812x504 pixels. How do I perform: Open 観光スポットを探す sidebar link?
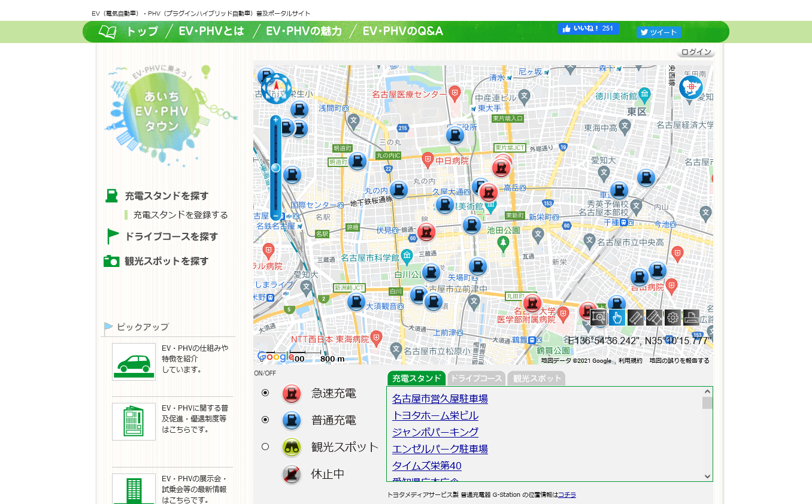pyautogui.click(x=166, y=261)
